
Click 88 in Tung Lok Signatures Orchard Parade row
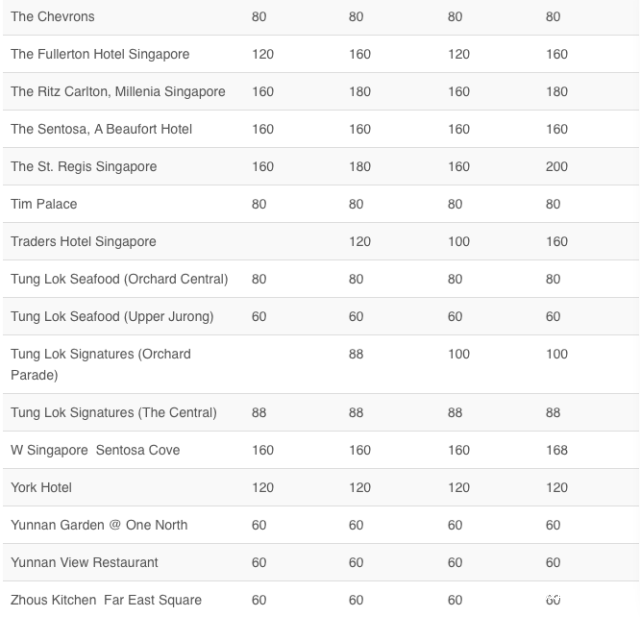tap(356, 355)
